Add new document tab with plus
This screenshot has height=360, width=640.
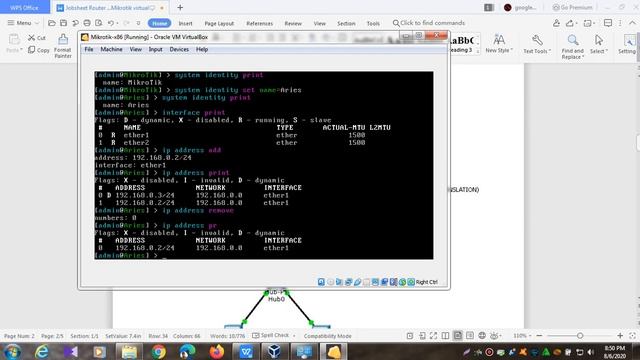(180, 7)
